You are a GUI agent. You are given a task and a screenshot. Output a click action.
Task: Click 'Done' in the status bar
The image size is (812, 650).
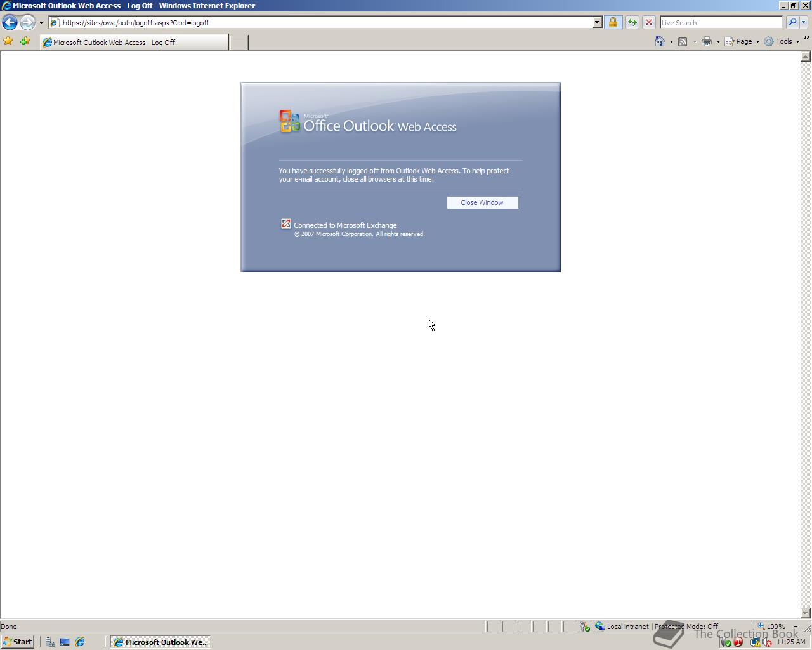[x=9, y=627]
